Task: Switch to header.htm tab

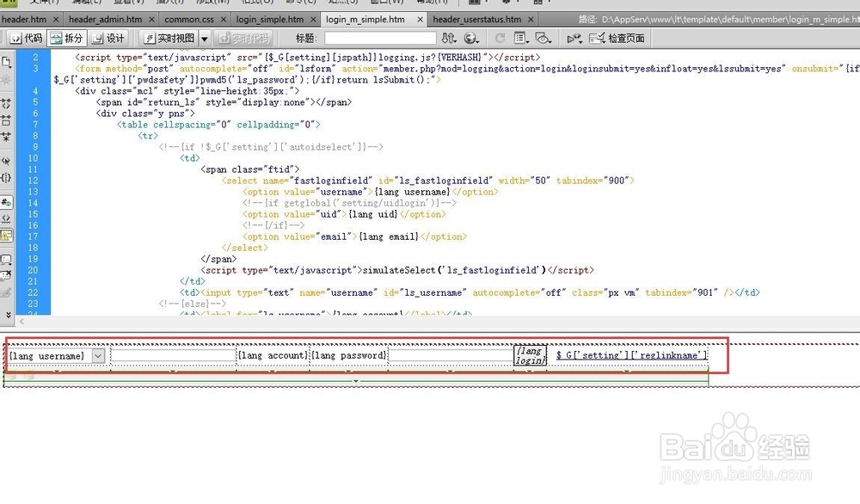Action: 24,19
